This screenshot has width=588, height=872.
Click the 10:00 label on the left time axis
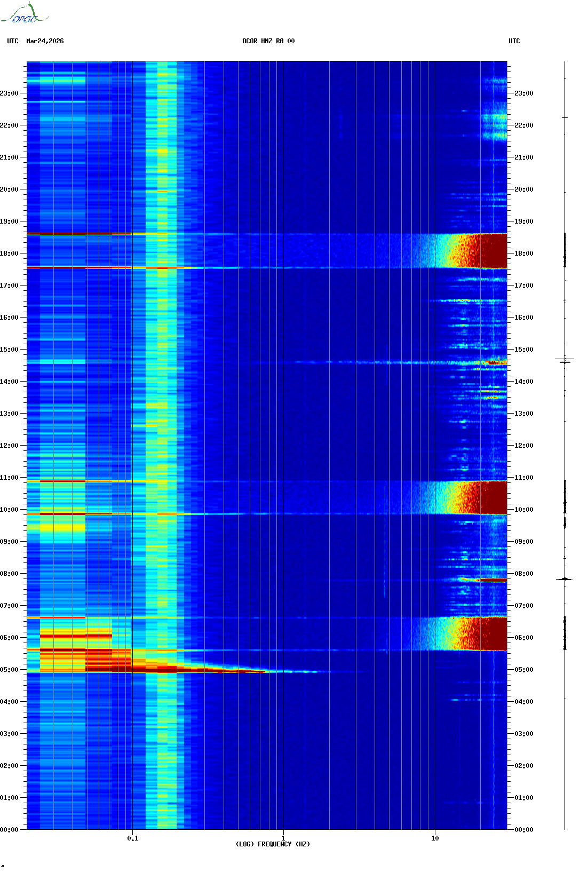tap(9, 510)
